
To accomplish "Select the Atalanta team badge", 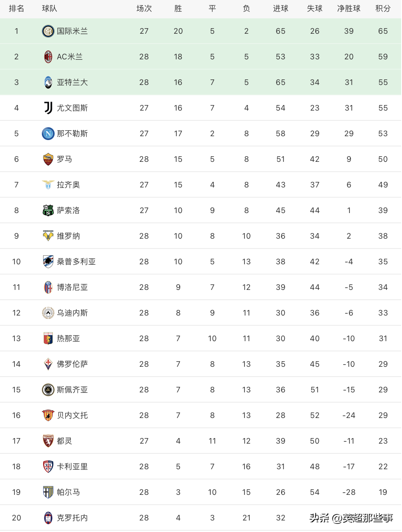I will [x=48, y=82].
